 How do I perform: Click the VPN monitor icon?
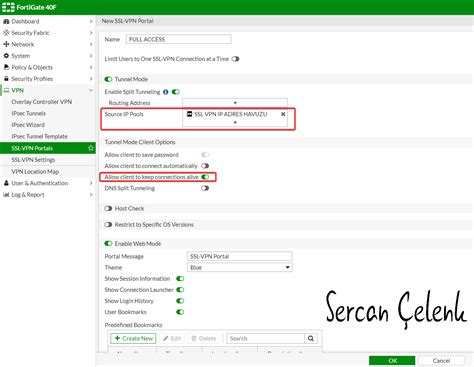[x=6, y=90]
